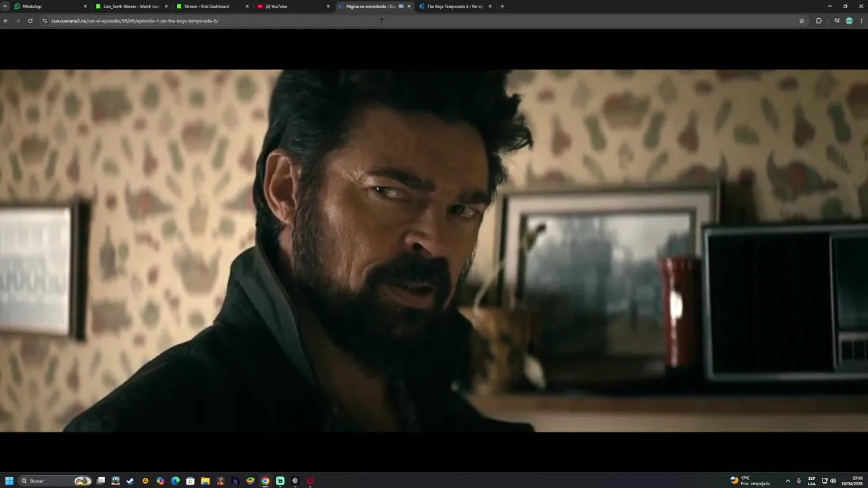This screenshot has width=868, height=488.
Task: Open Microsoft Store from the taskbar
Action: (190, 481)
